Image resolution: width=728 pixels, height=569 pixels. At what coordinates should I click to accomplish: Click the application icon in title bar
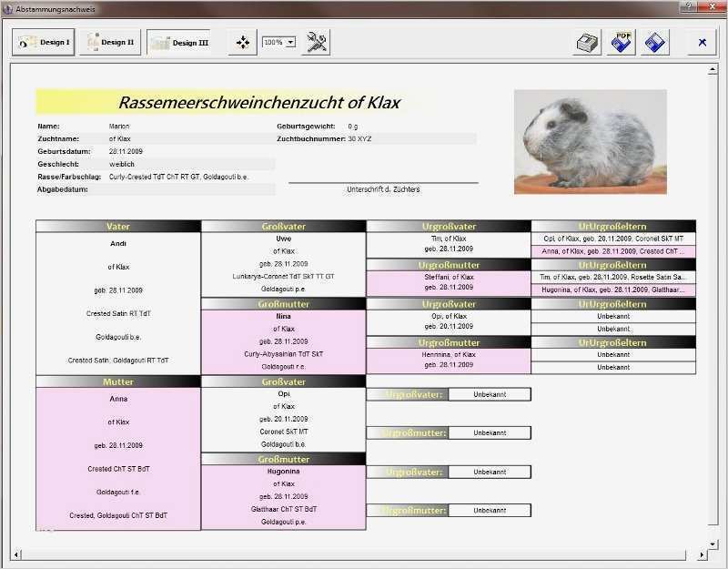(x=8, y=8)
